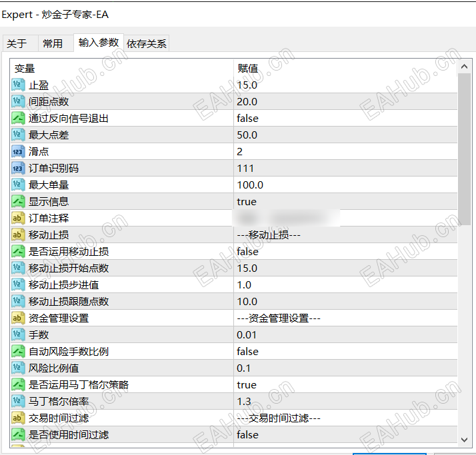Select the ---资金管理设置--- value cell
This screenshot has width=476, height=455.
(345, 318)
